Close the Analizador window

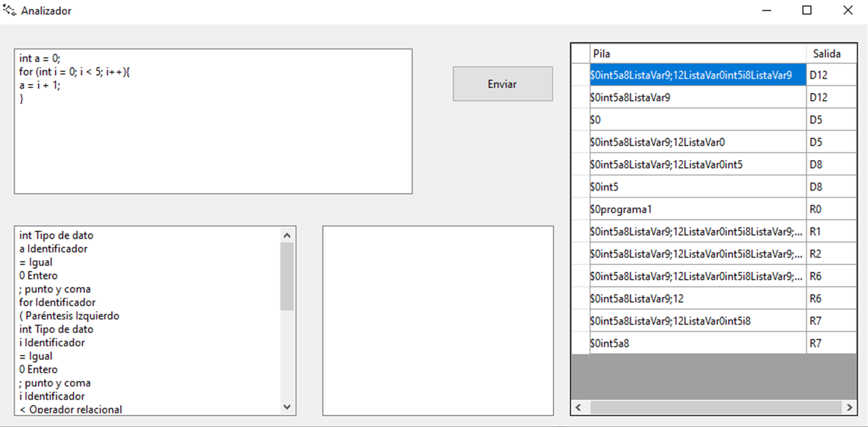(848, 10)
